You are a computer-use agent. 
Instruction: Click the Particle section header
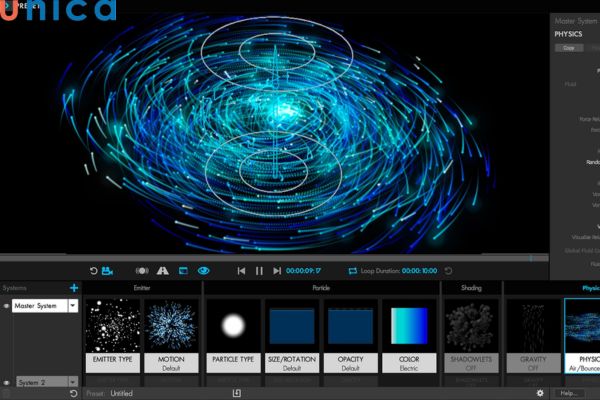(x=321, y=288)
